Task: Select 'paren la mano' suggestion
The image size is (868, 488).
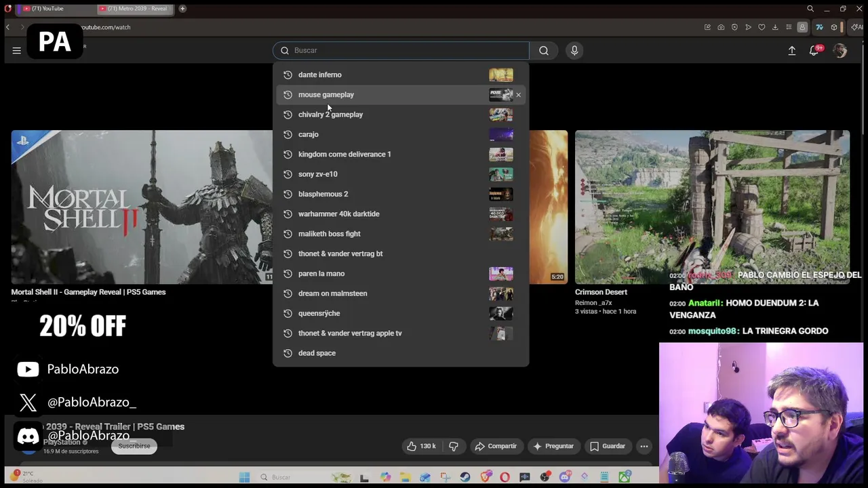Action: pos(401,273)
